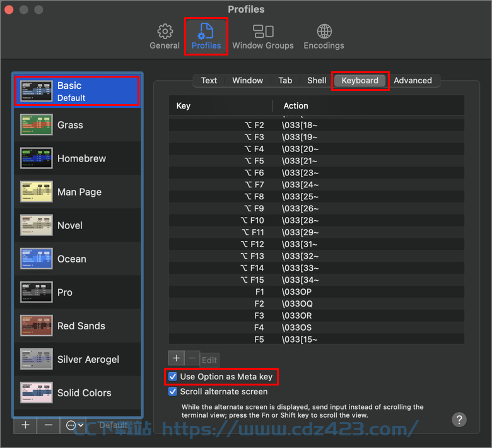Click action \033OS in the F4 row
Screen dimensions: 492x448
296,327
